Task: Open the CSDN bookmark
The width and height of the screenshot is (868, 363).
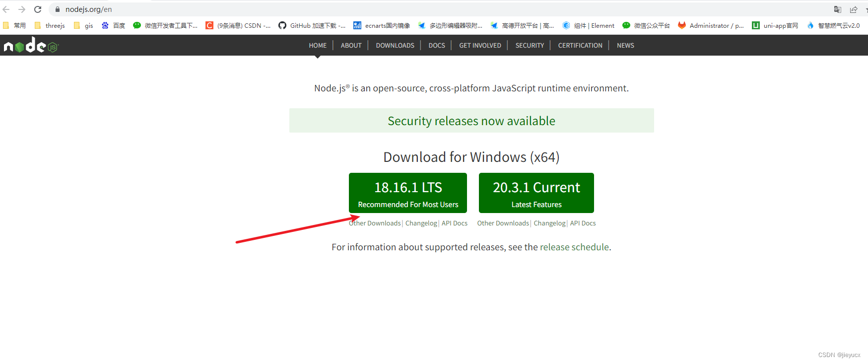Action: (238, 25)
